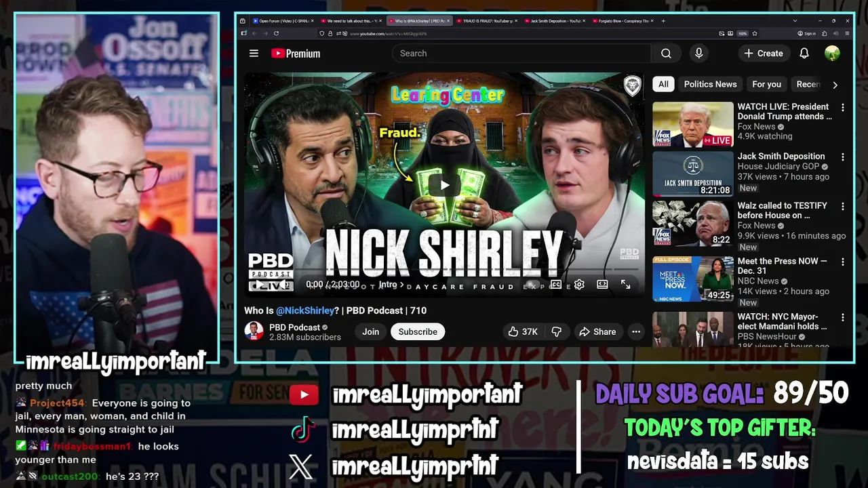Open Walz called to TESTIFY thumbnail

pos(693,224)
